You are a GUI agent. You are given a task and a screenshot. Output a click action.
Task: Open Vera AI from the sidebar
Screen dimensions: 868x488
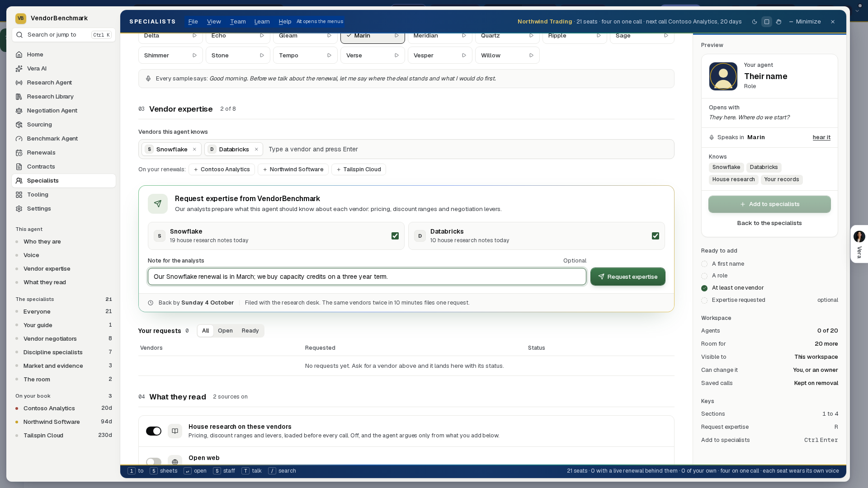pyautogui.click(x=64, y=69)
